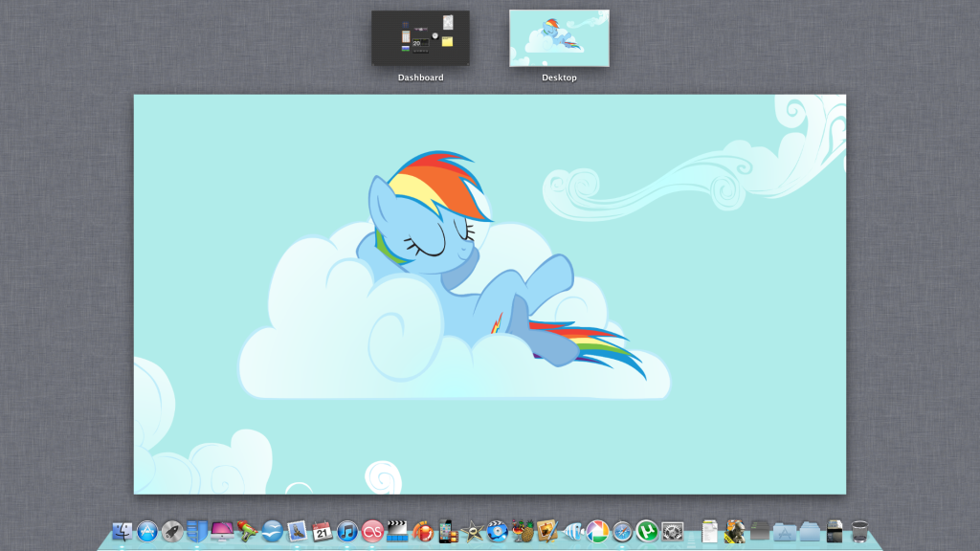The height and width of the screenshot is (551, 980).
Task: Open the photo with brush app icon
Action: (x=547, y=532)
